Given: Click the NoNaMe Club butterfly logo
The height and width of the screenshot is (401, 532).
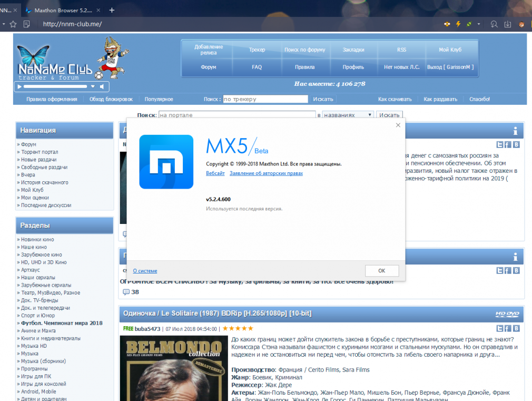Looking at the screenshot, I should (54, 62).
